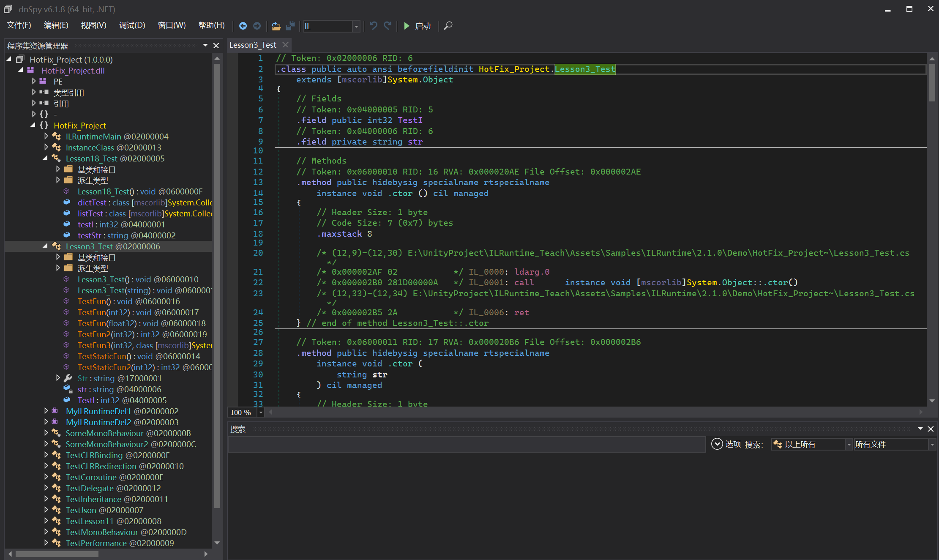Image resolution: width=939 pixels, height=560 pixels.
Task: Click the TestFun(int32) method icon
Action: (66, 312)
